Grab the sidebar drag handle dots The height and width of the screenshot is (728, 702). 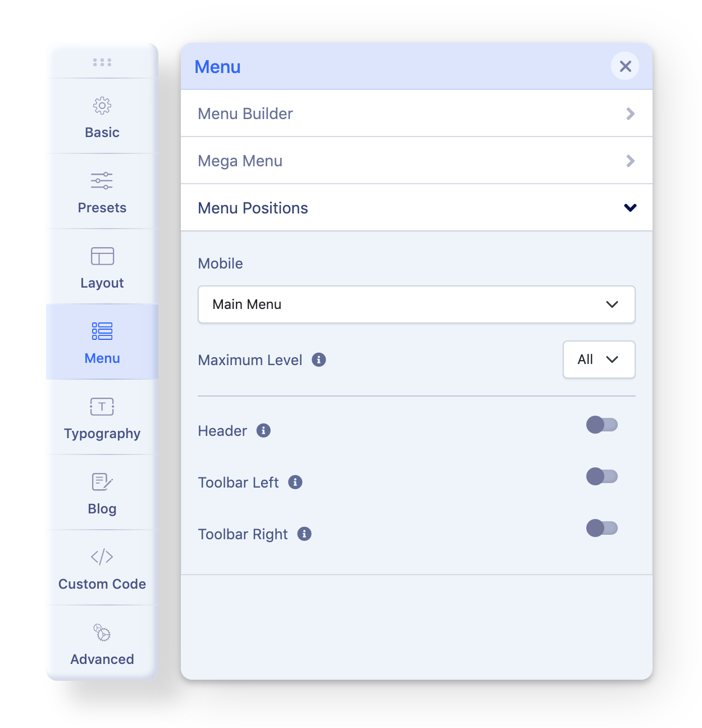pos(102,62)
